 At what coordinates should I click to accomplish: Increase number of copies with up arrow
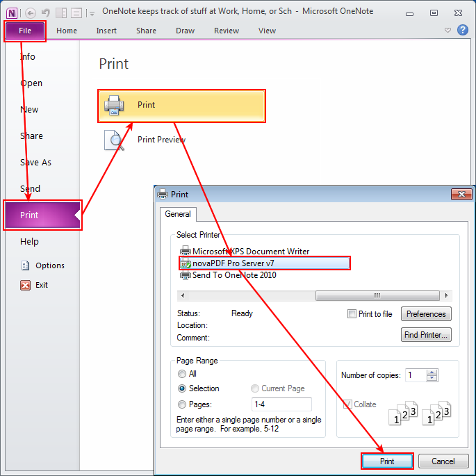pos(432,372)
